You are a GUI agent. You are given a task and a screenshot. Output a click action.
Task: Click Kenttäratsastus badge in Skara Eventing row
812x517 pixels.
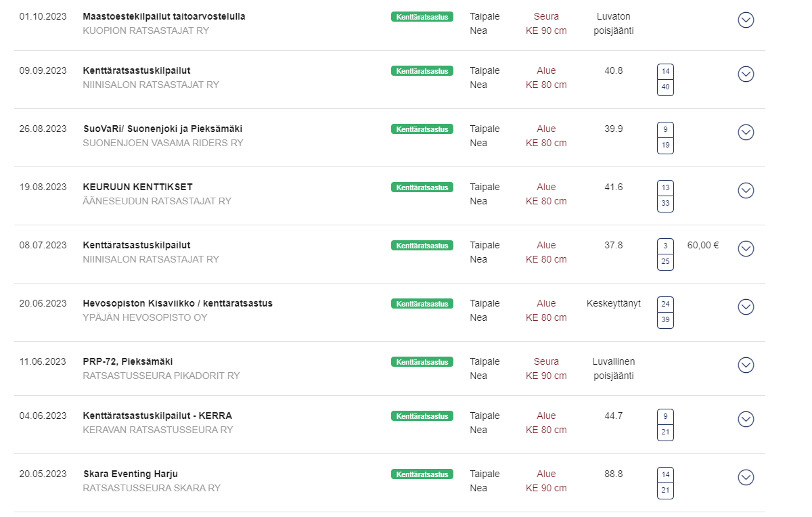pyautogui.click(x=422, y=474)
